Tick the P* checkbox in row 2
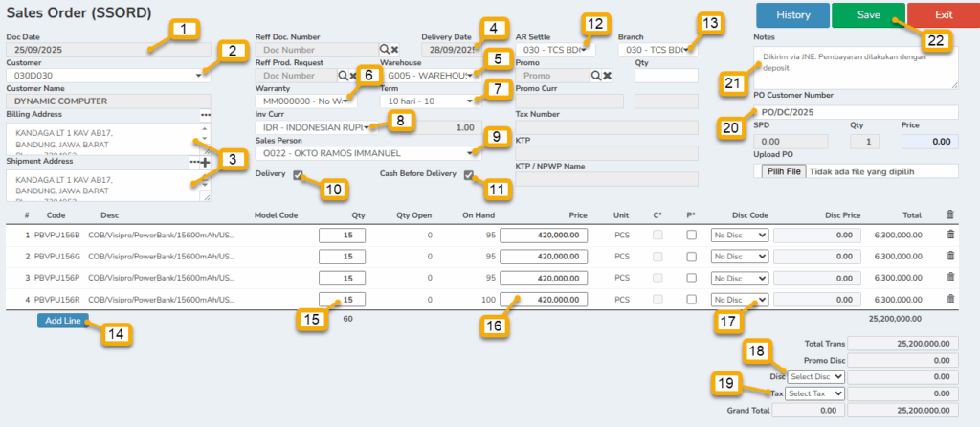 tap(691, 256)
